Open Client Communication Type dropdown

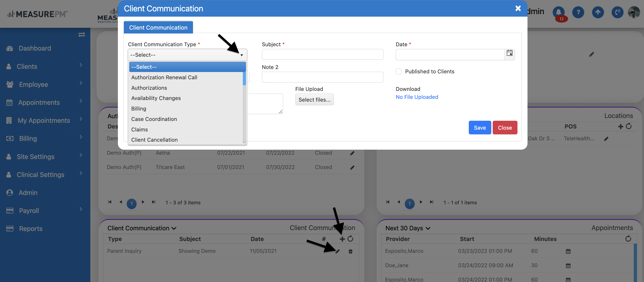coord(187,55)
